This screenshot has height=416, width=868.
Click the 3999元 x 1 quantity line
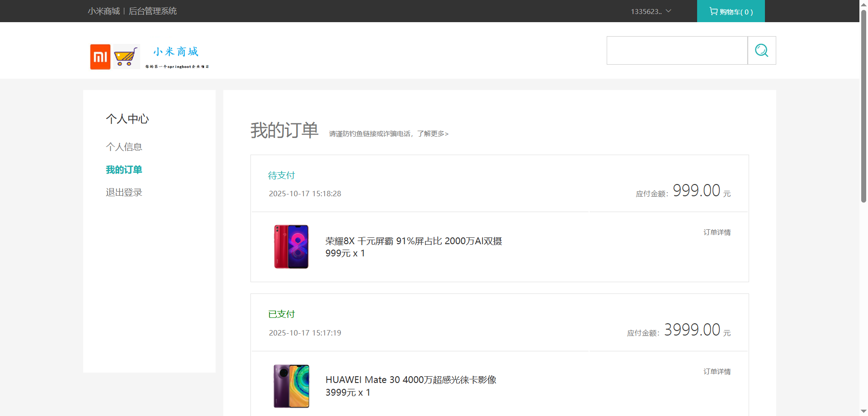click(348, 392)
